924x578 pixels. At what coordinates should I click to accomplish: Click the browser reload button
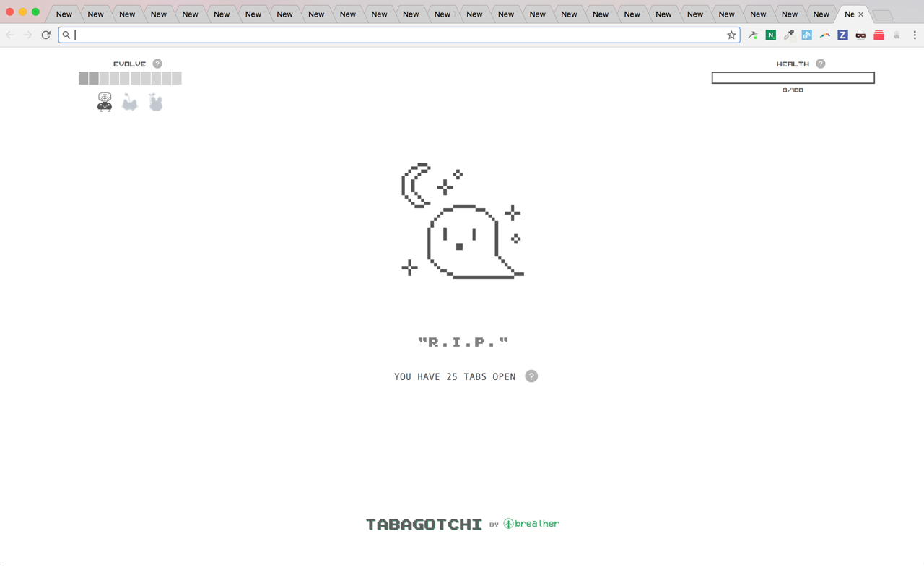click(45, 35)
